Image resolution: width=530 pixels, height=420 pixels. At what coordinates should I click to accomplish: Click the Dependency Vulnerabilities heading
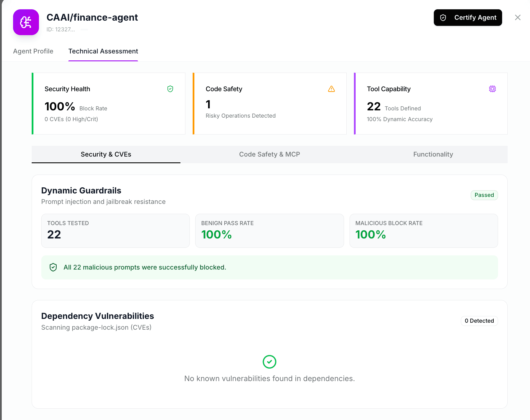[x=98, y=316]
